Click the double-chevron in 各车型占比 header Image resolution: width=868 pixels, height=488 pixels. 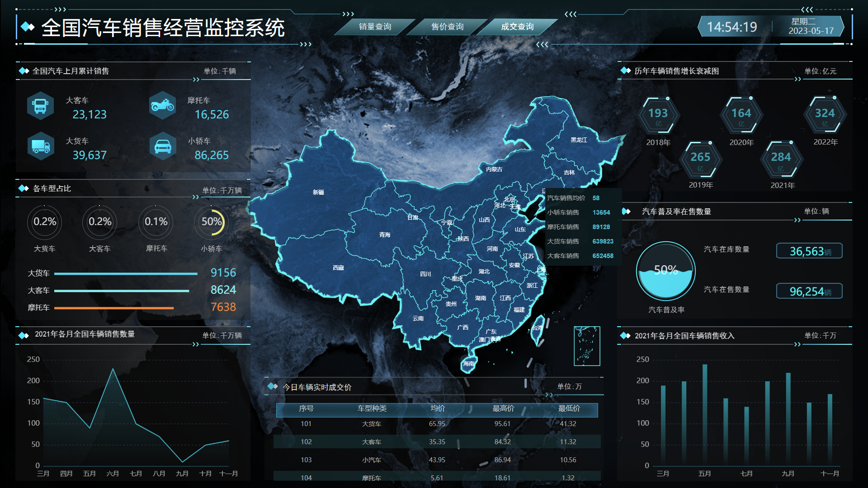196,197
